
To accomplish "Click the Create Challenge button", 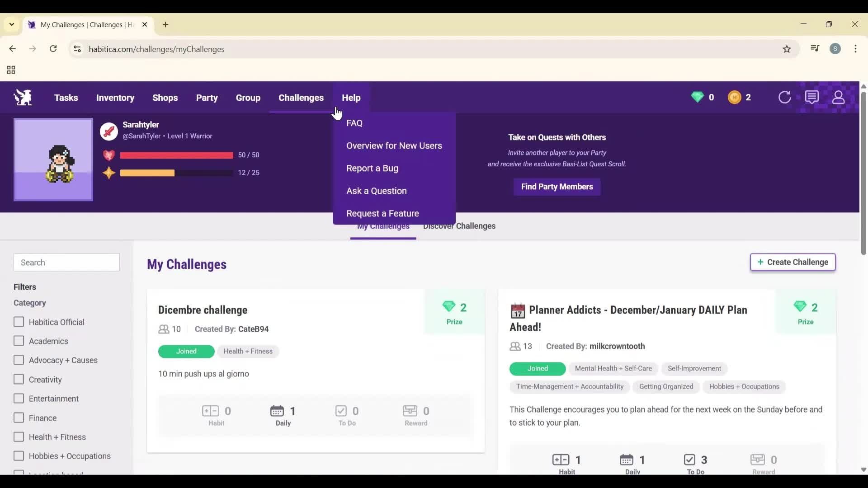I will (793, 262).
